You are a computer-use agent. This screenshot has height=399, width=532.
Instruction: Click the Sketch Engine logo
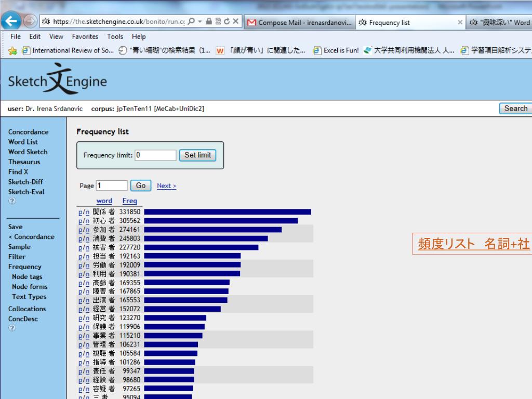point(57,79)
